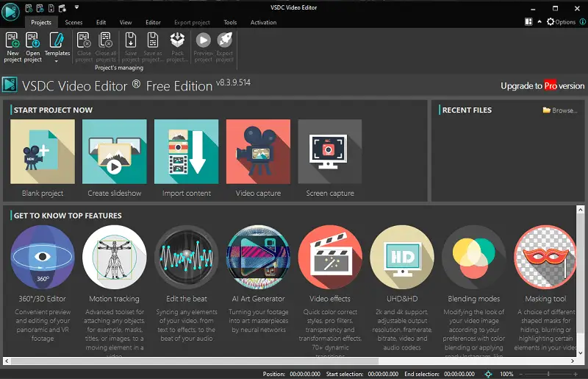
Task: Click the layout panel icon near Options
Action: pos(528,22)
